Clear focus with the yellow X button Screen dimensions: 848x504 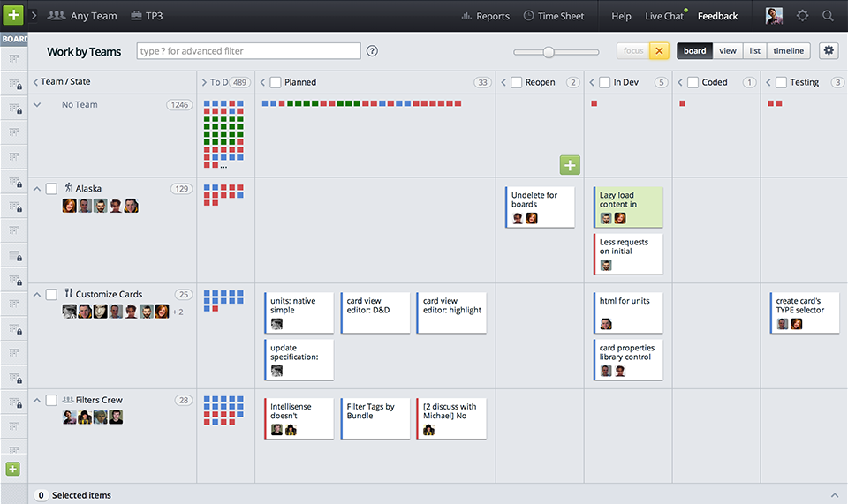(659, 51)
